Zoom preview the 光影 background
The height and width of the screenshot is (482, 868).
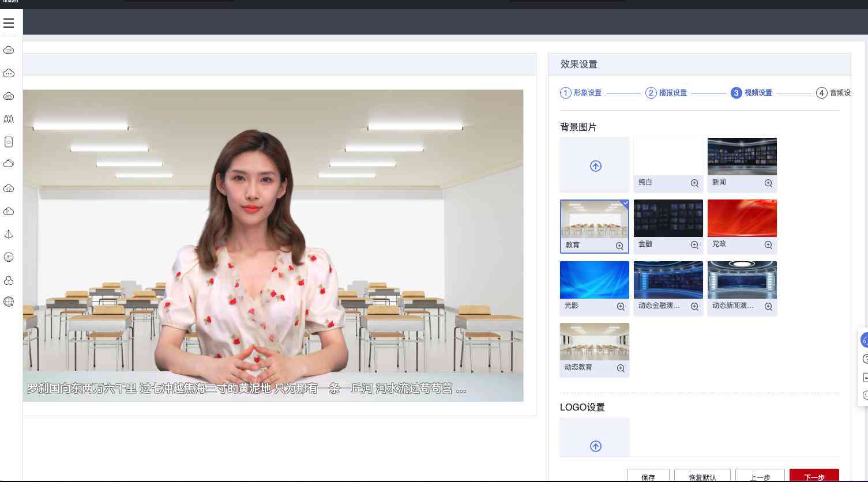pos(621,307)
